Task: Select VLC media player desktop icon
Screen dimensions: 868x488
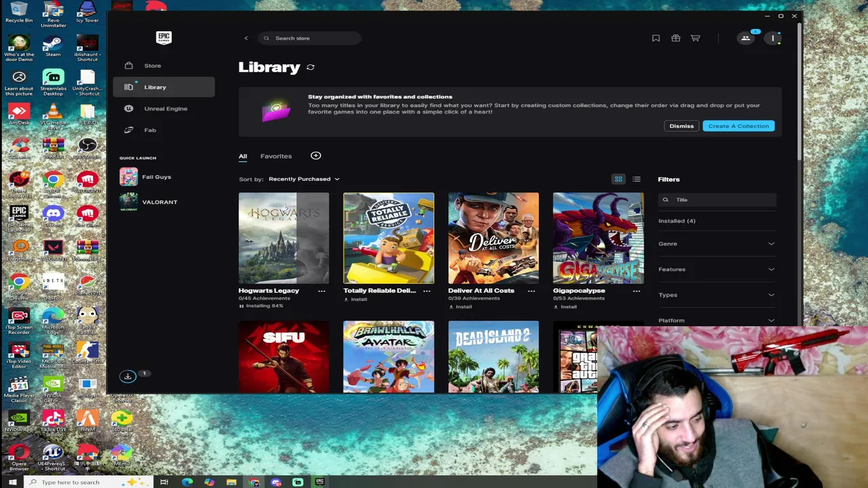Action: 53,115
